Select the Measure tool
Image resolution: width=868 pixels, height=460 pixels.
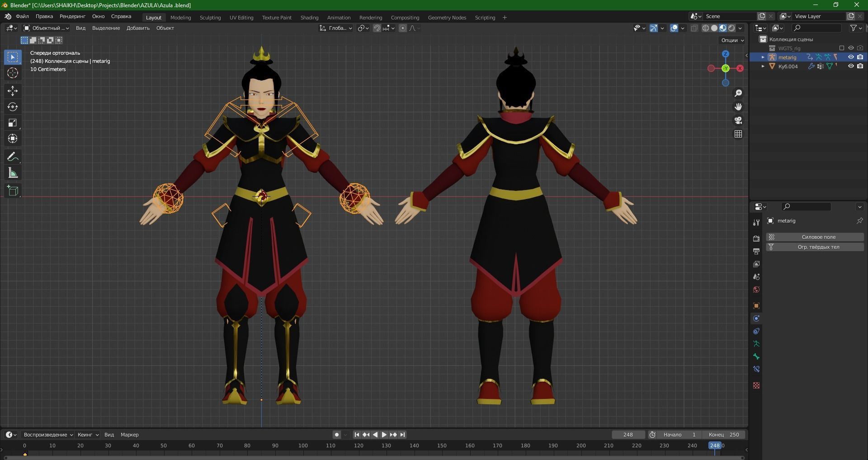tap(13, 173)
